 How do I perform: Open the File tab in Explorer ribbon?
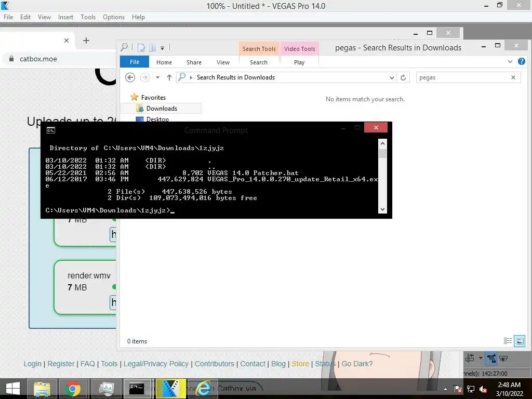(135, 62)
